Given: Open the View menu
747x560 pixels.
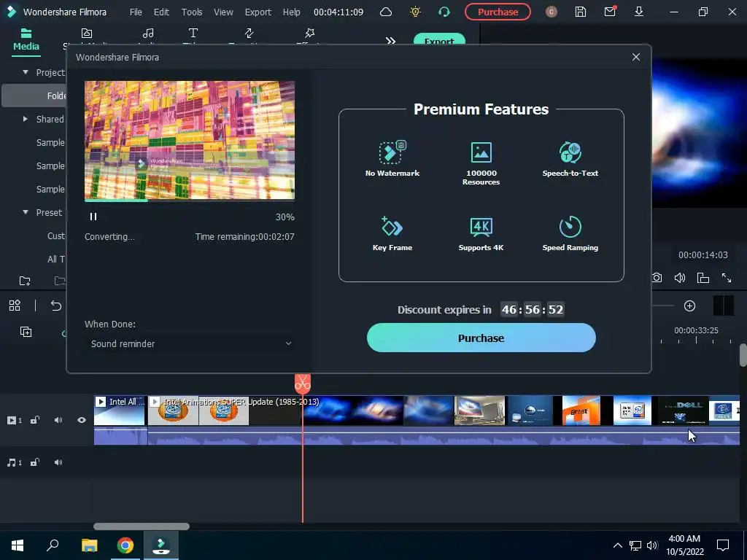Looking at the screenshot, I should coord(223,12).
